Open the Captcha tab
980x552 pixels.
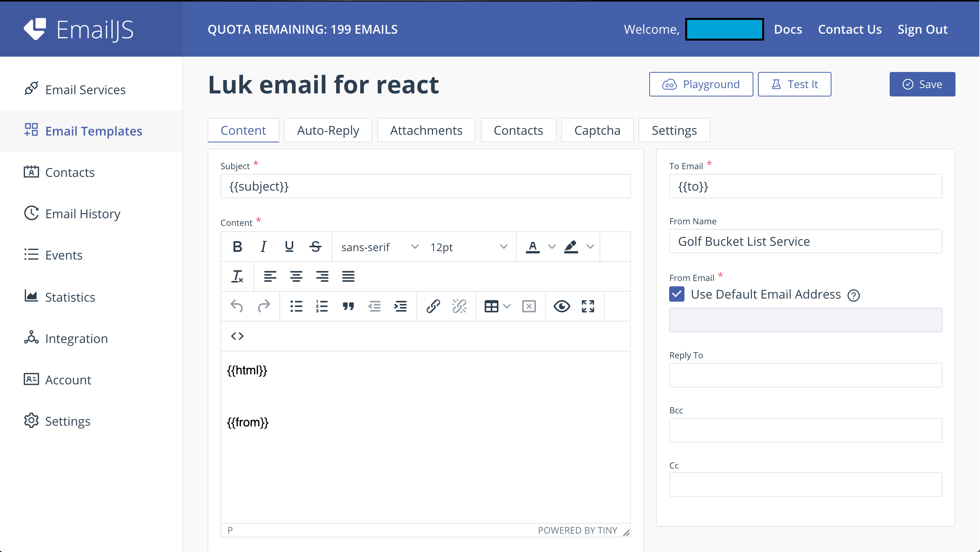click(x=597, y=130)
